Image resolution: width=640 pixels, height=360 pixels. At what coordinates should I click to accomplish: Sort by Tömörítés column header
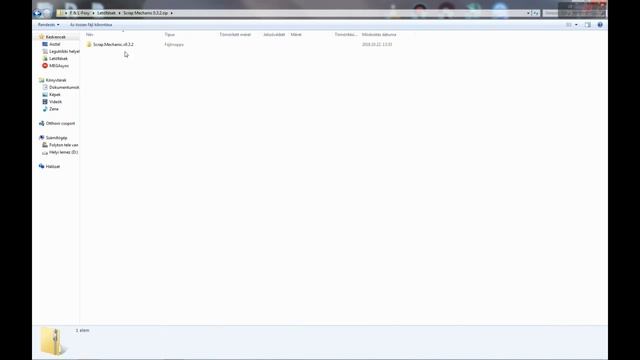(x=346, y=35)
